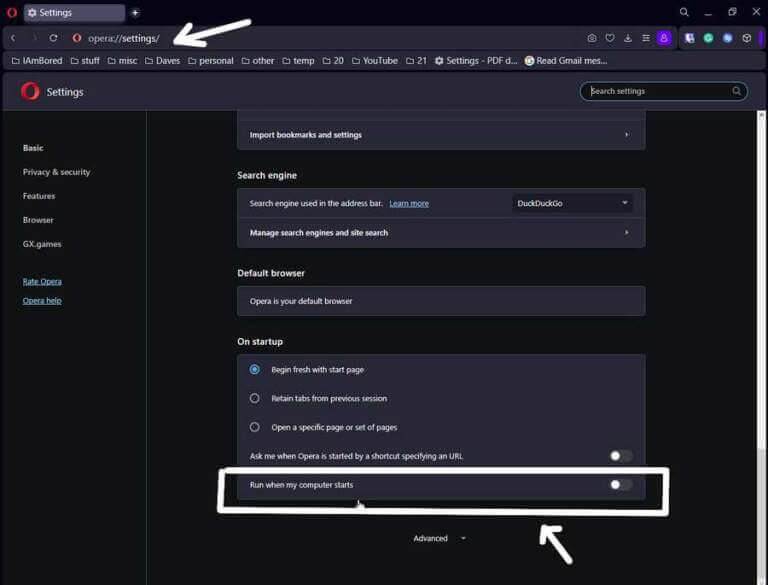Go back with the back arrow
This screenshot has width=768, height=585.
13,38
